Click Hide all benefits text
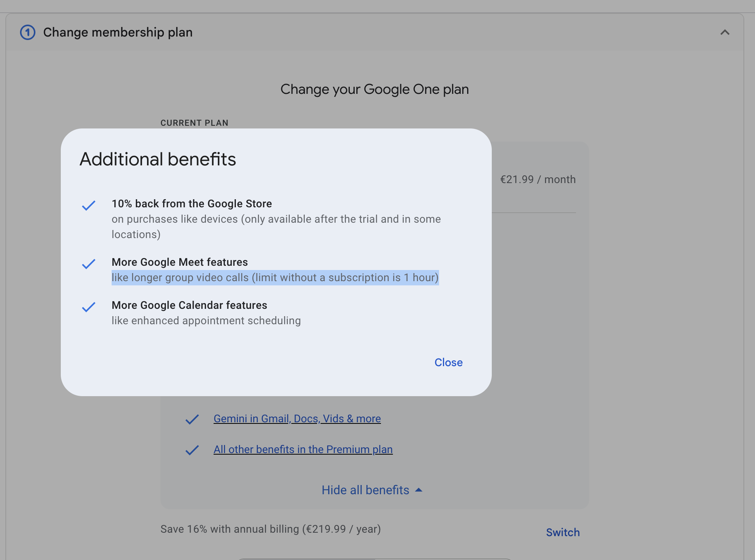Image resolution: width=755 pixels, height=560 pixels. click(x=365, y=490)
